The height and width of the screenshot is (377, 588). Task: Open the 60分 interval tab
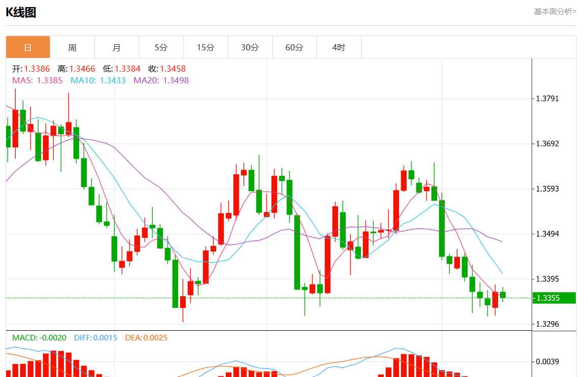coord(295,47)
